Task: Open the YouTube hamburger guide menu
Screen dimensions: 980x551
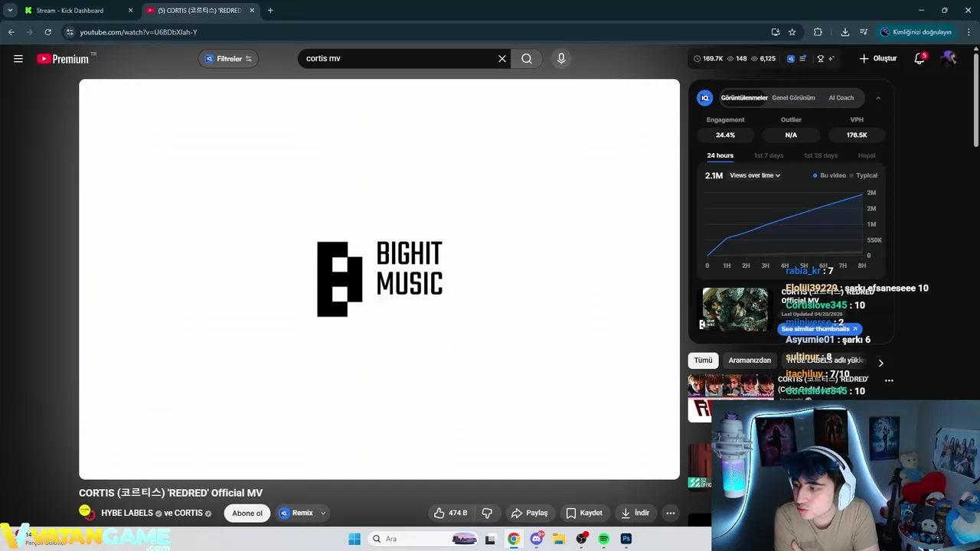Action: pos(18,59)
